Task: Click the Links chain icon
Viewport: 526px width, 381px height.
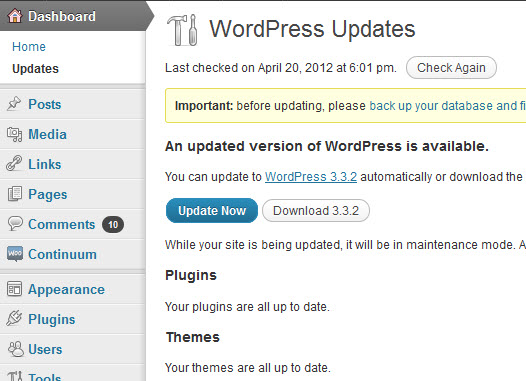Action: [x=14, y=163]
